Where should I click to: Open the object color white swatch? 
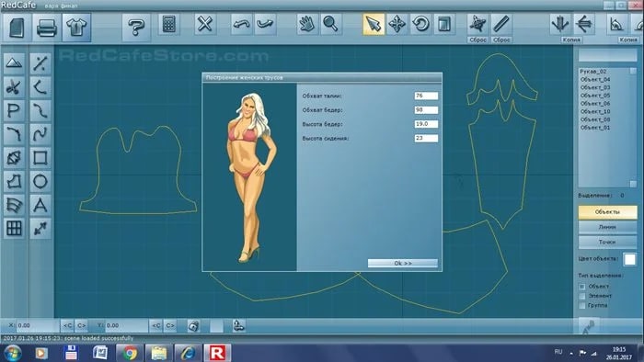(629, 259)
